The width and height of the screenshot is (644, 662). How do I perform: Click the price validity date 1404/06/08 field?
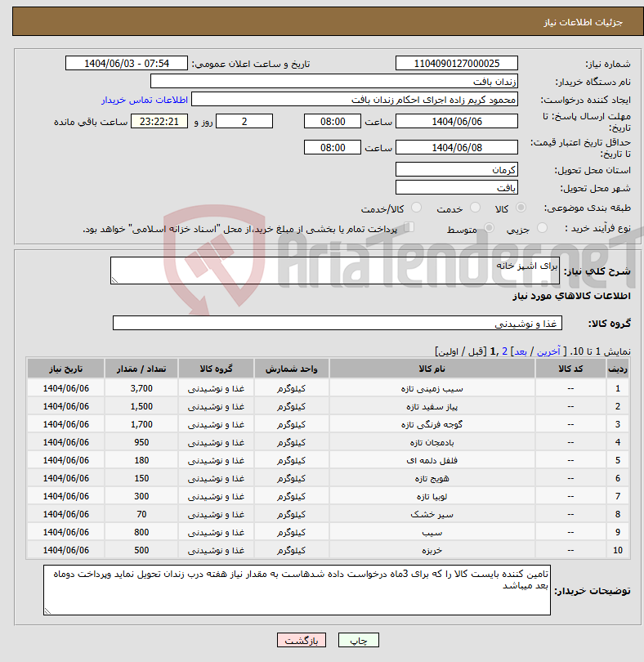point(457,147)
